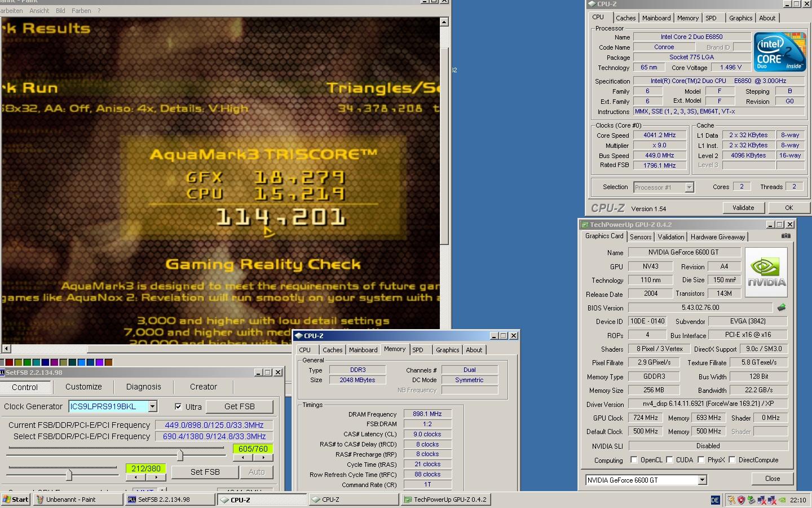
Task: Click Paint's vertical scrollbar up arrow
Action: tap(444, 23)
